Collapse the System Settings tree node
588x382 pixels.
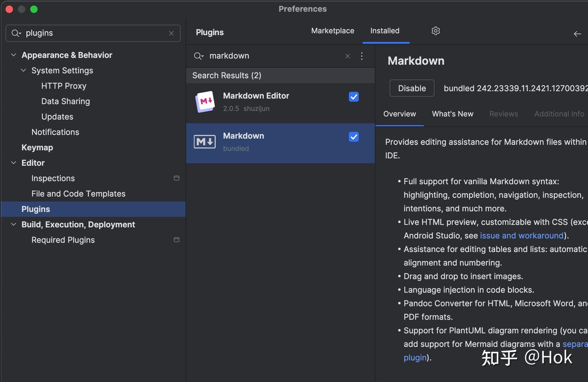(24, 71)
